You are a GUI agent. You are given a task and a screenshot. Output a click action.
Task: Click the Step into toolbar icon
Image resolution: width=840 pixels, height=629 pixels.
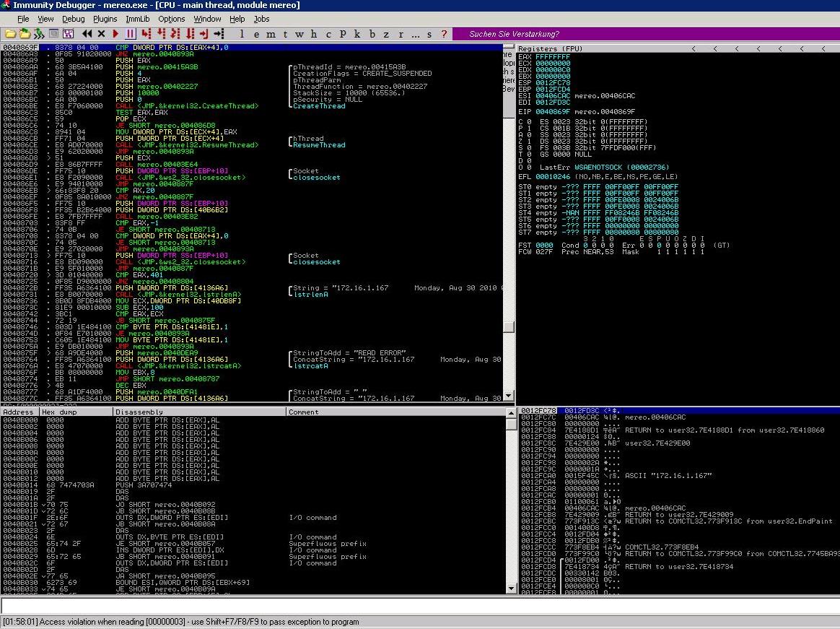[x=146, y=34]
